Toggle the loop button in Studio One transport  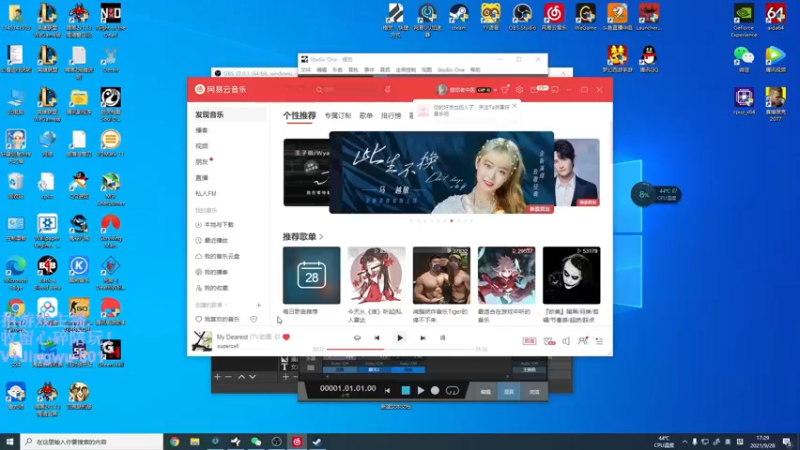click(x=453, y=391)
